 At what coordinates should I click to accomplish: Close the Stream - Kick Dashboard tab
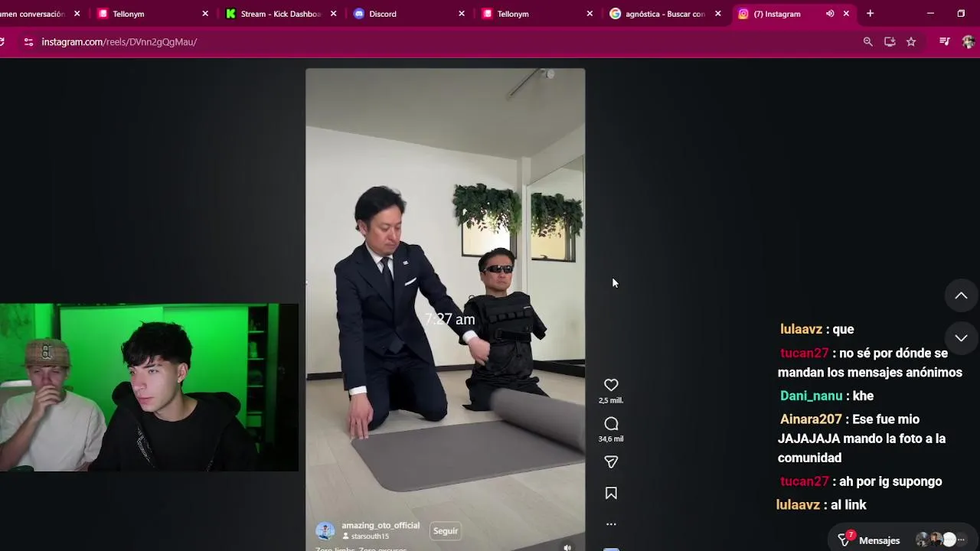(333, 14)
